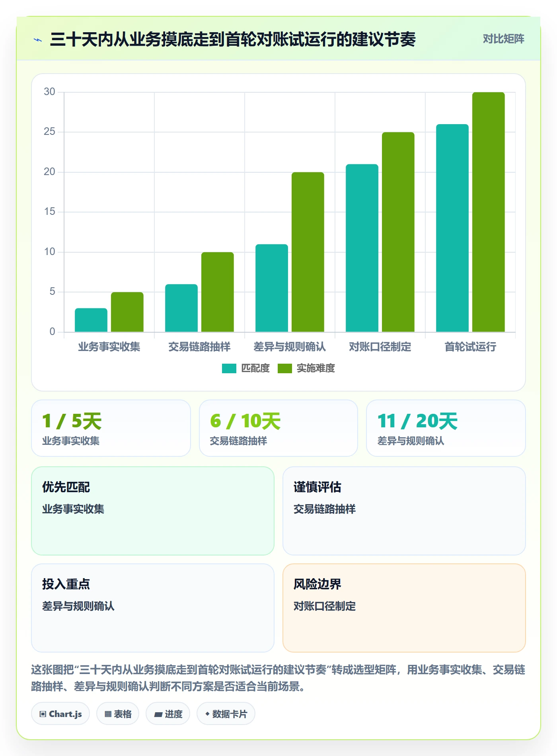Open the 6 / 10天 stat card
This screenshot has height=756, width=557.
click(278, 428)
